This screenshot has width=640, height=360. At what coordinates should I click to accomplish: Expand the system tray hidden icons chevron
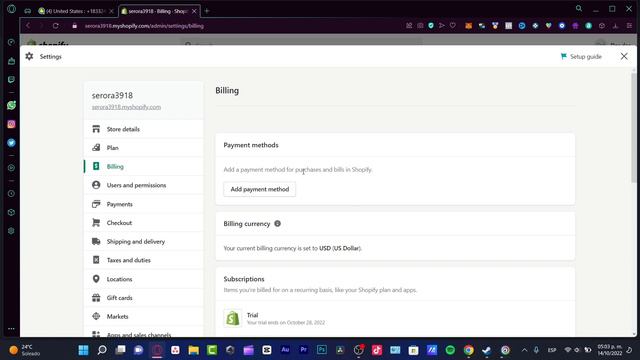click(524, 350)
